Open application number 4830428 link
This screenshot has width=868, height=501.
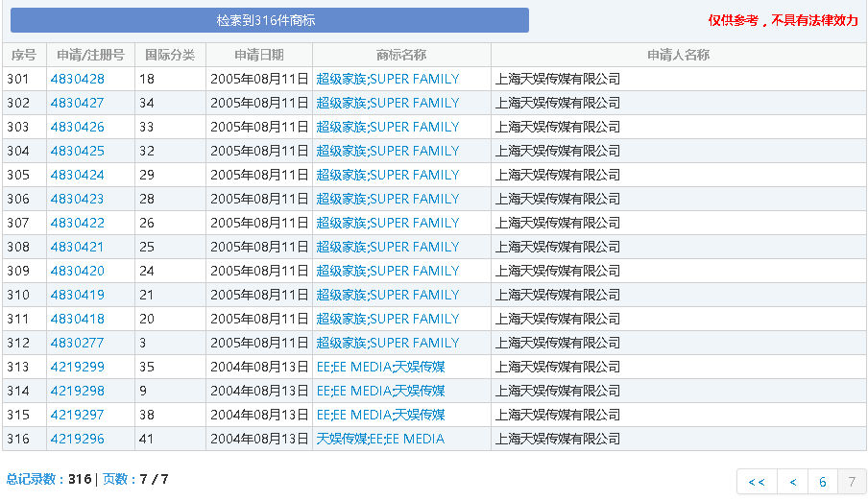coord(78,79)
